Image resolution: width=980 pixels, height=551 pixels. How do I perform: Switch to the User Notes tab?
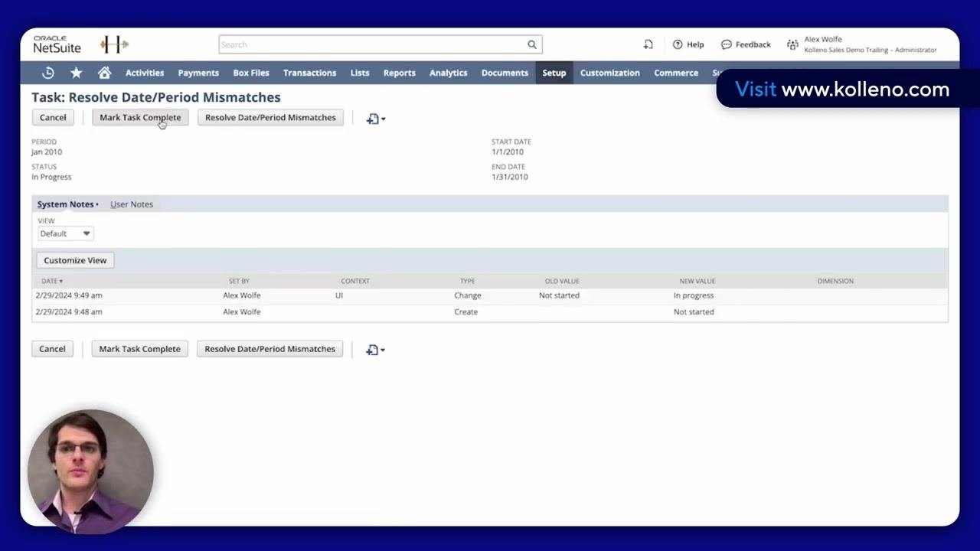pos(132,204)
